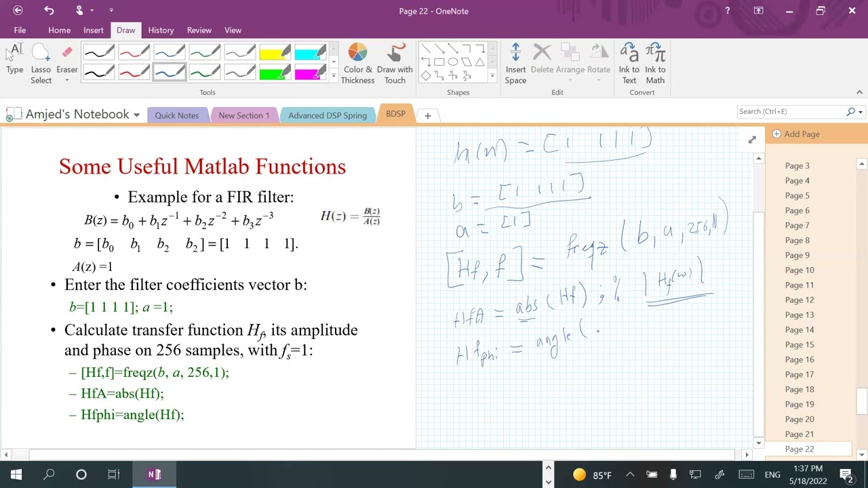
Task: Switch to the Home tab
Action: click(59, 30)
